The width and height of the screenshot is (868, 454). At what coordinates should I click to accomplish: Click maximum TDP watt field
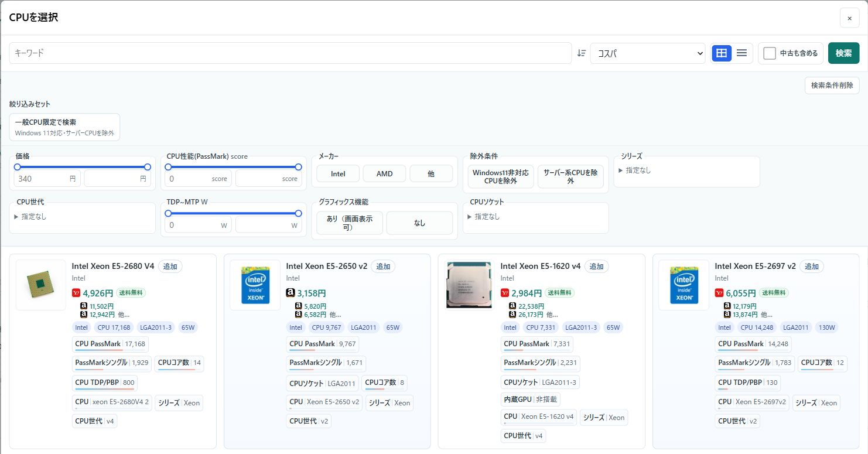(268, 225)
